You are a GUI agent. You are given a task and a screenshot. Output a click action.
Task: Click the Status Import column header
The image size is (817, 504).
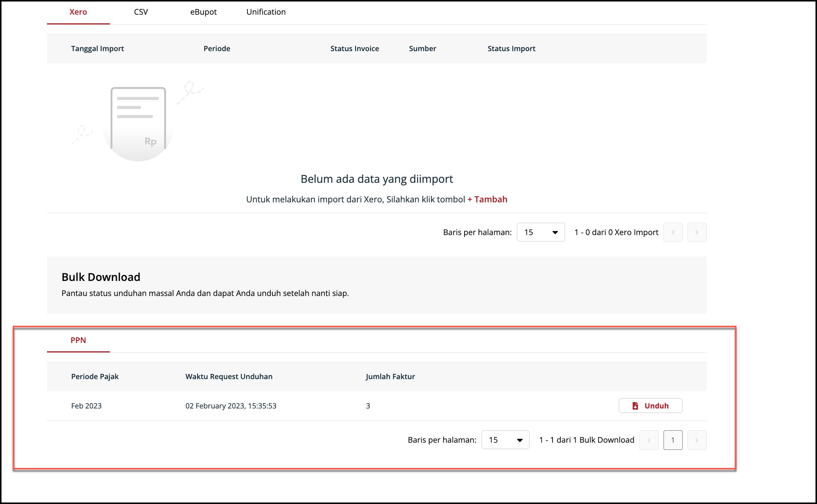(x=512, y=49)
